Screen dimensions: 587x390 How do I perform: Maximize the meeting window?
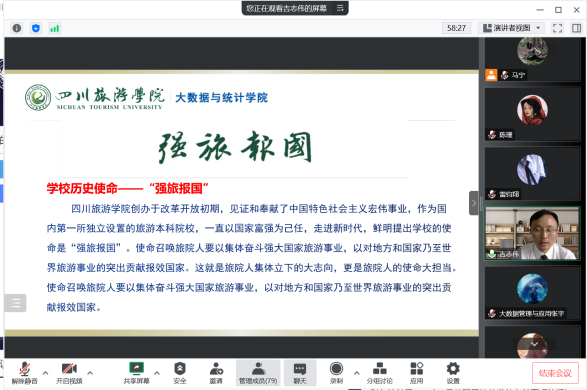click(558, 10)
